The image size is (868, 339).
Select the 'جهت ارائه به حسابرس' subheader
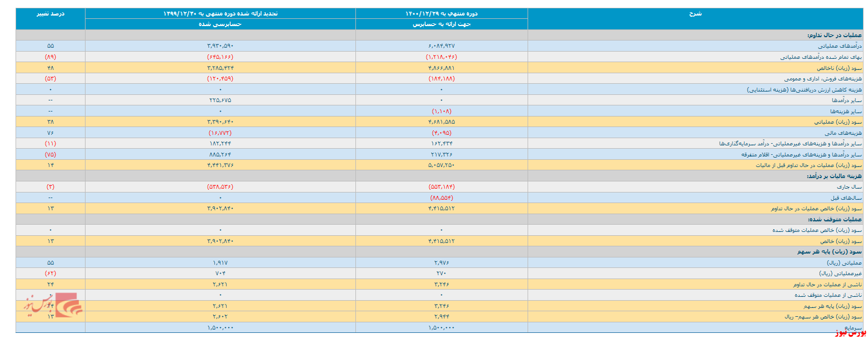[x=441, y=24]
